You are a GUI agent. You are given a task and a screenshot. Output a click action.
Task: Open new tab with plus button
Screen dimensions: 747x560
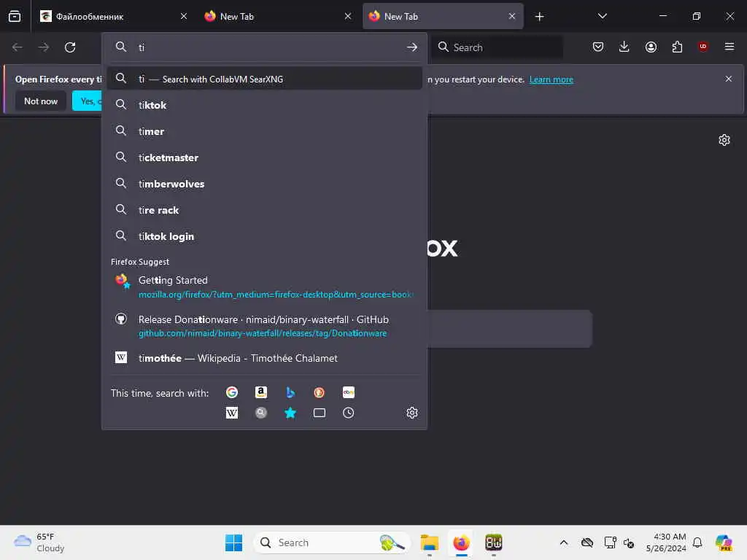tap(539, 17)
